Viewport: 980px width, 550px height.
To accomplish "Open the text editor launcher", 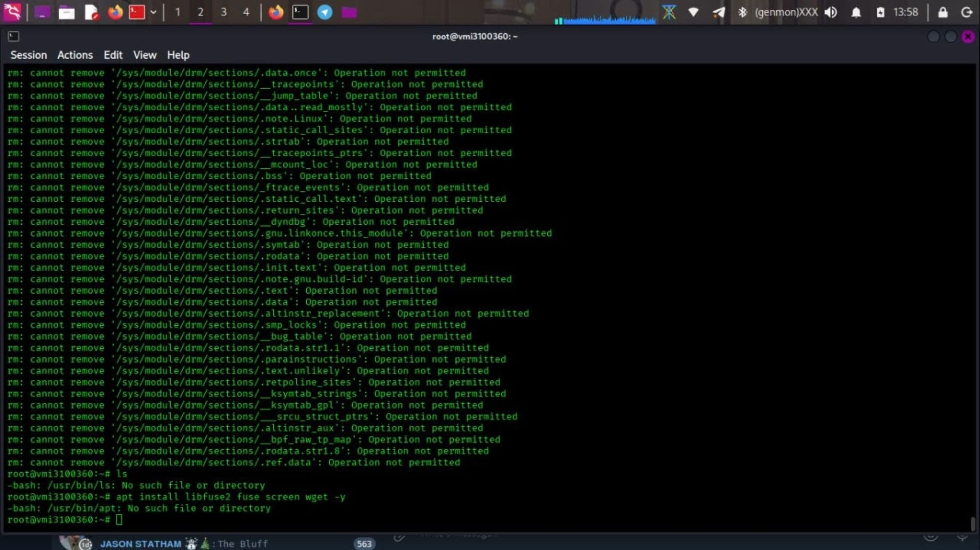I will [91, 12].
